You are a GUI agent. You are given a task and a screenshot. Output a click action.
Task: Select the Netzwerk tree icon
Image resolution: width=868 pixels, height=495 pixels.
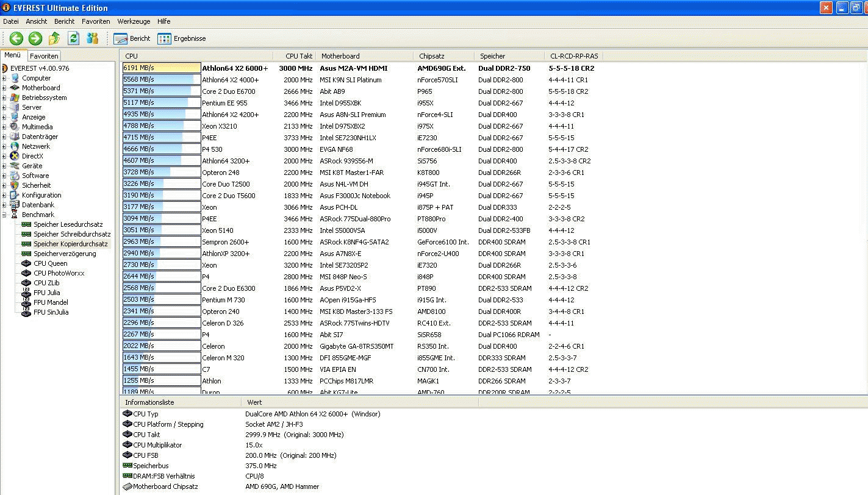click(x=15, y=146)
